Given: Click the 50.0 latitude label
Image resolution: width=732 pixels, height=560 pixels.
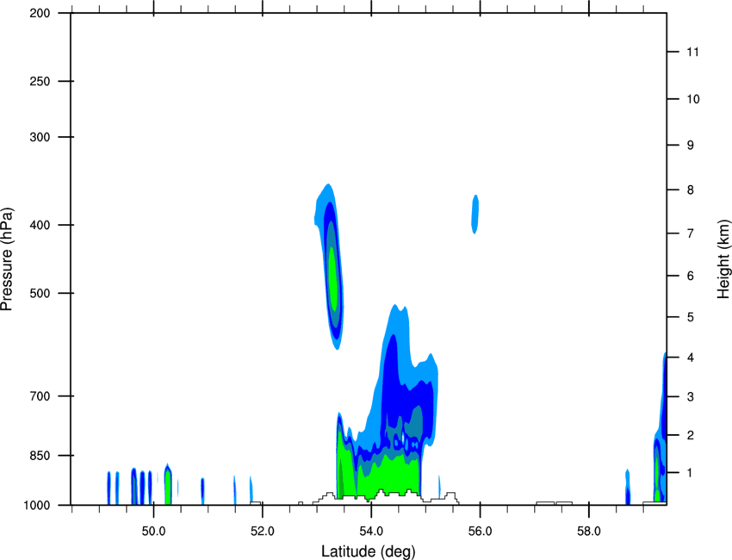Looking at the screenshot, I should [x=153, y=532].
